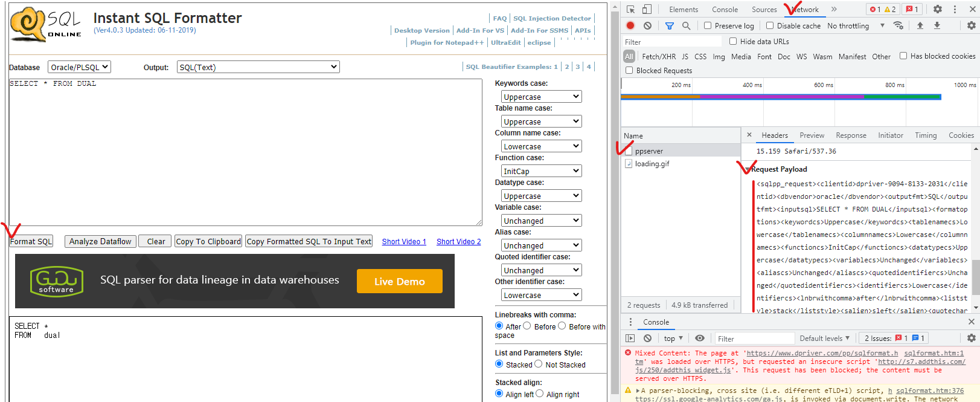Open network search with the magnifier icon
Screen dimensions: 980x402
point(687,26)
